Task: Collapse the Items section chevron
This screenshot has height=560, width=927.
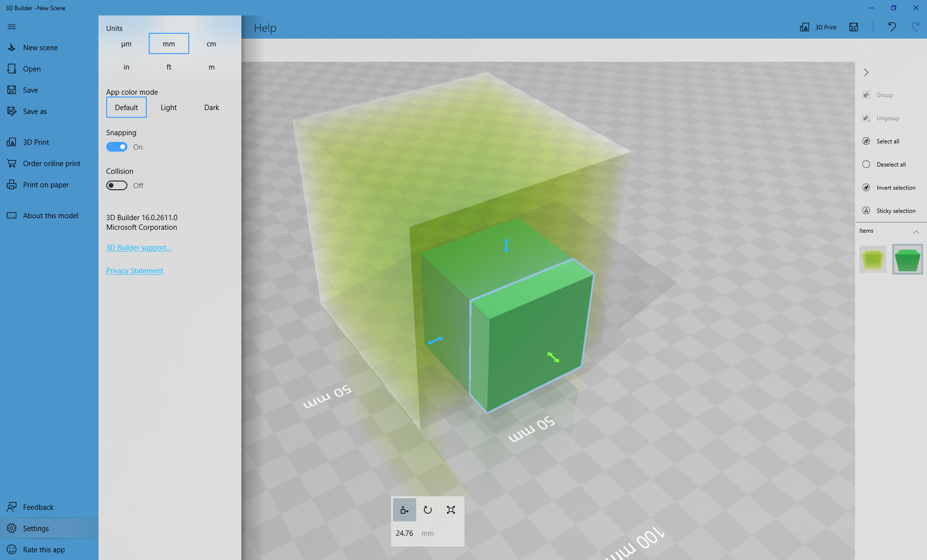Action: [x=916, y=232]
